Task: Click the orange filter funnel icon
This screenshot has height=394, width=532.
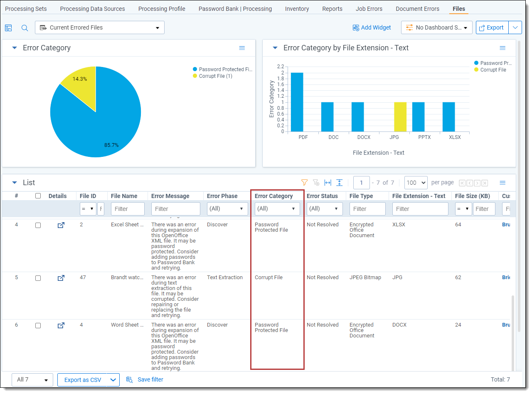Action: coord(304,183)
